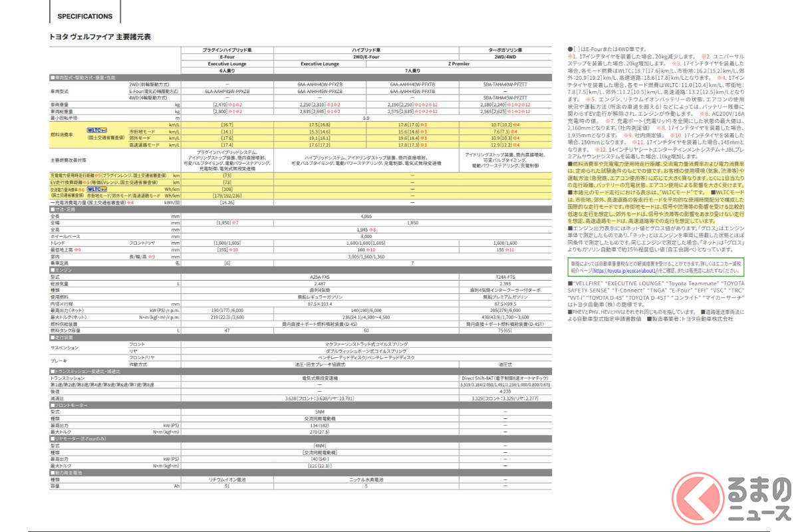Click the 2WD/E-Four drive type header
The width and height of the screenshot is (798, 532).
click(366, 57)
